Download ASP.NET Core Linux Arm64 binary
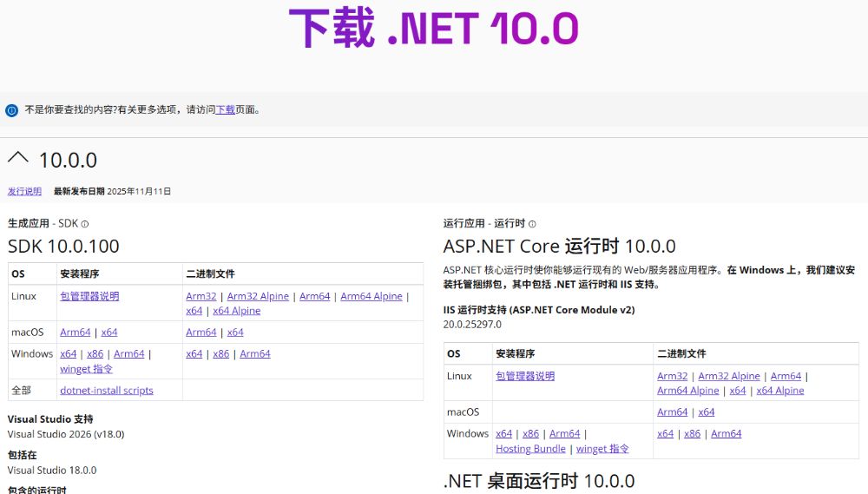Screen dimensions: 868x494 [x=786, y=376]
